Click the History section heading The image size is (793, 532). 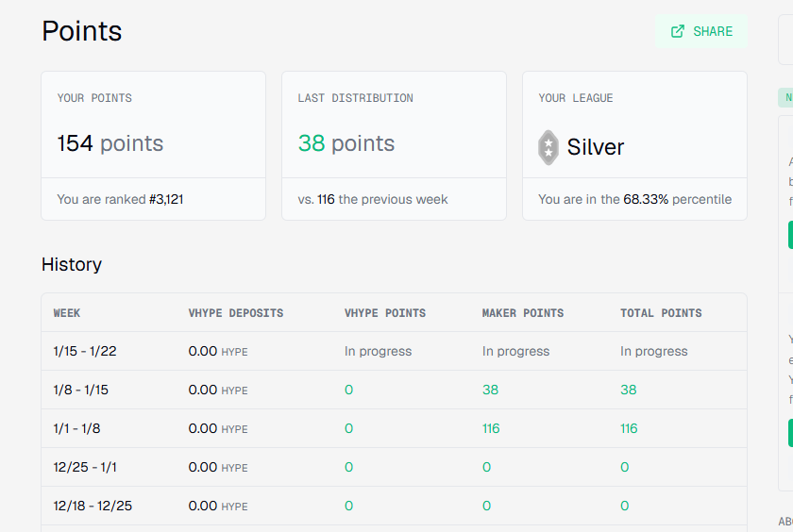[72, 265]
